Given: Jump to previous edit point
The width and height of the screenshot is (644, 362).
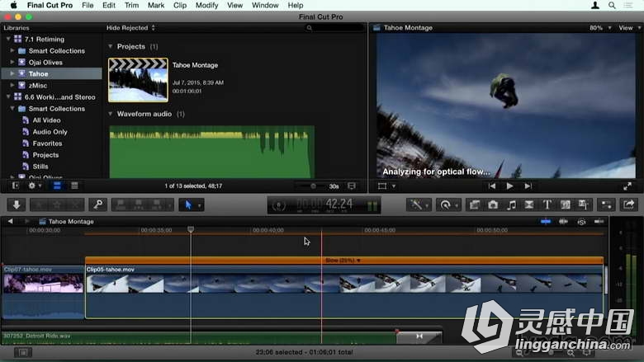Looking at the screenshot, I should tap(491, 186).
